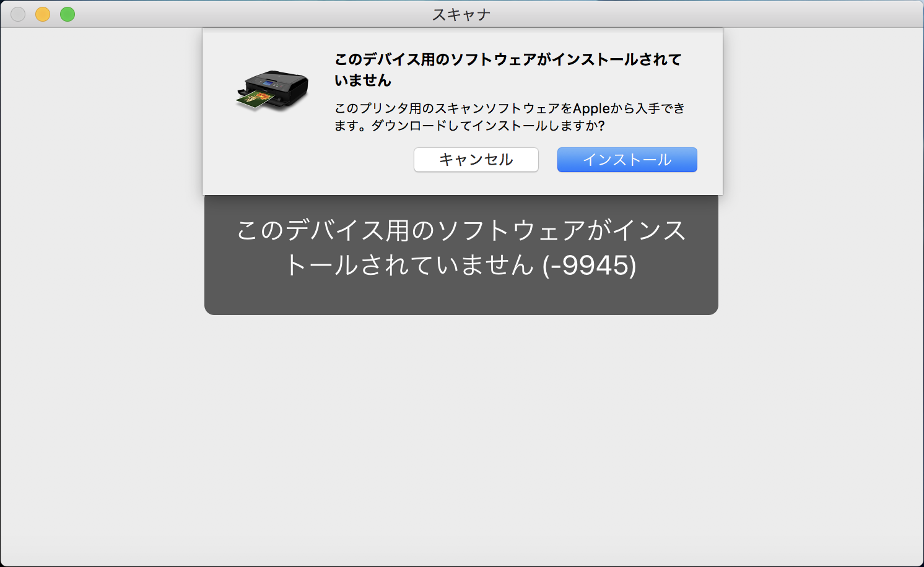Minimize the window with yellow button
This screenshot has height=567, width=924.
coord(43,14)
